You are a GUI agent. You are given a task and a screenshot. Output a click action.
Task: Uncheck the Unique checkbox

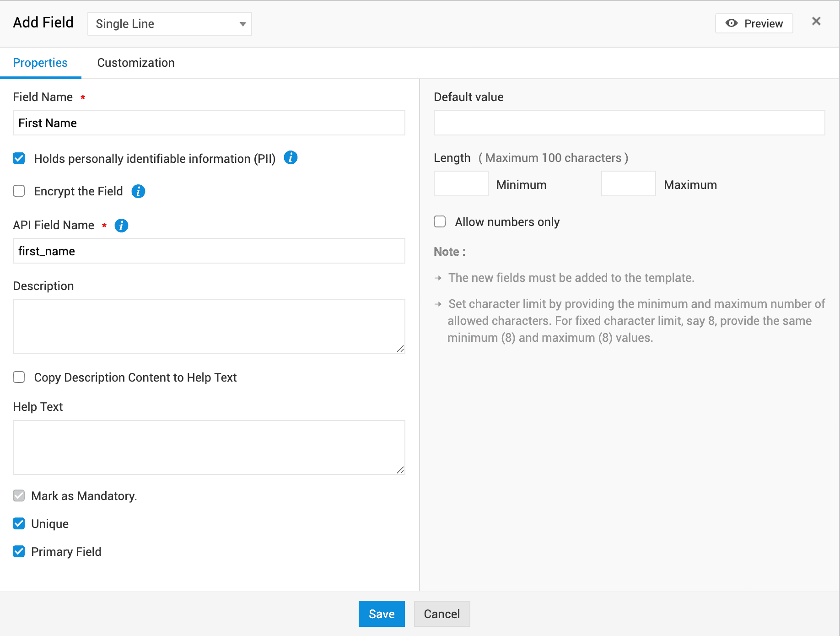pos(19,523)
